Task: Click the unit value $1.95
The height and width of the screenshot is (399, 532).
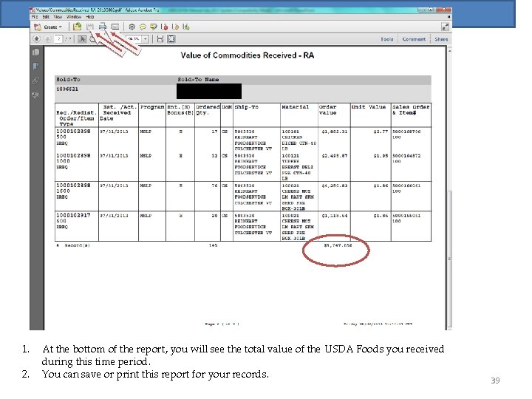Action: [x=381, y=156]
